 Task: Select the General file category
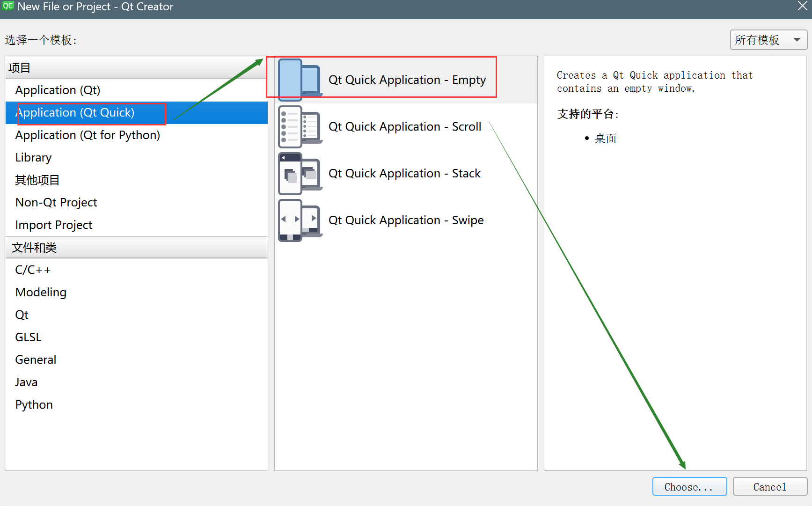tap(136, 359)
